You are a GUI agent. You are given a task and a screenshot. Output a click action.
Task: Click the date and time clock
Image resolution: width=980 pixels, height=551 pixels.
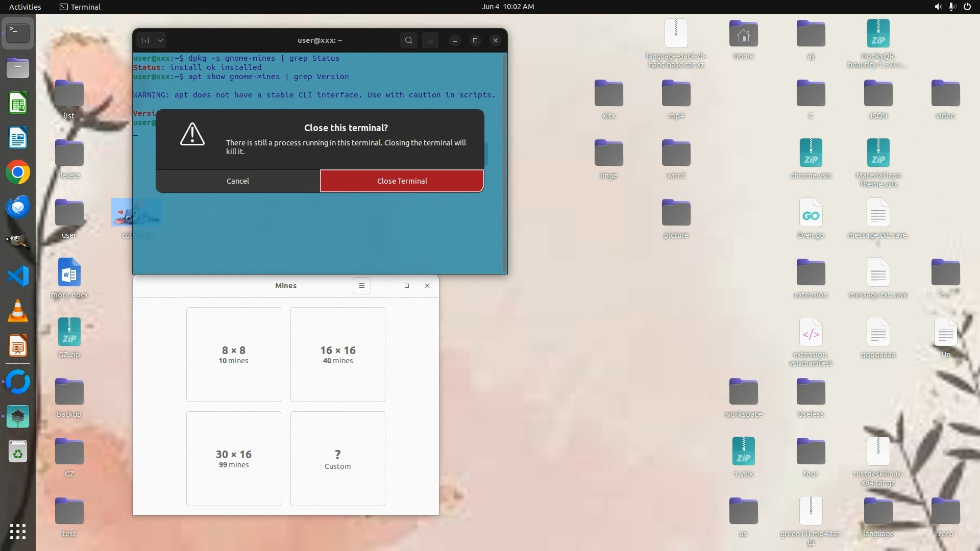507,7
